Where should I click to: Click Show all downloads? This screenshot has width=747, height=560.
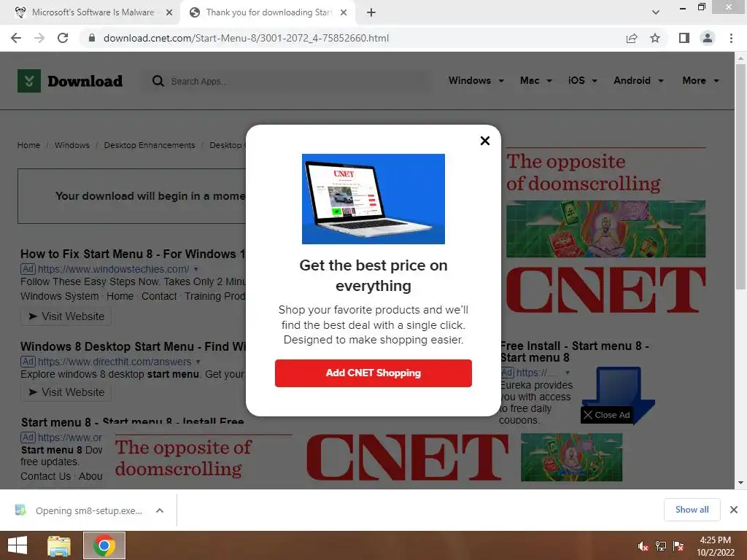point(692,510)
